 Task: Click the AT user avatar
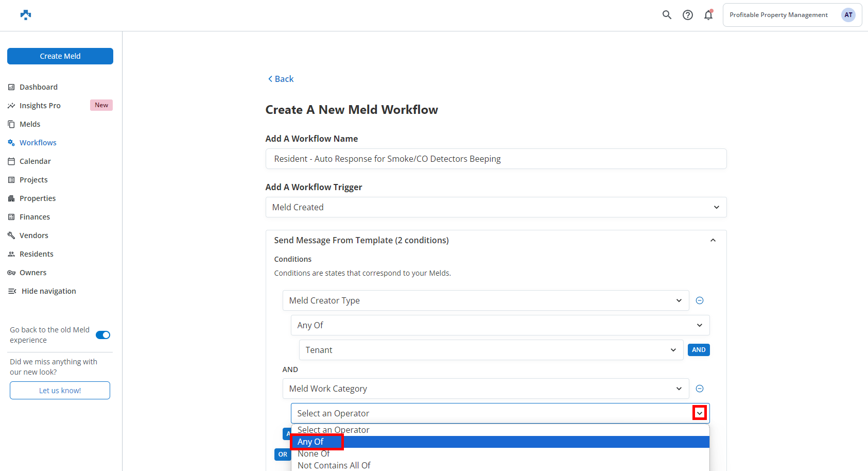coord(848,15)
